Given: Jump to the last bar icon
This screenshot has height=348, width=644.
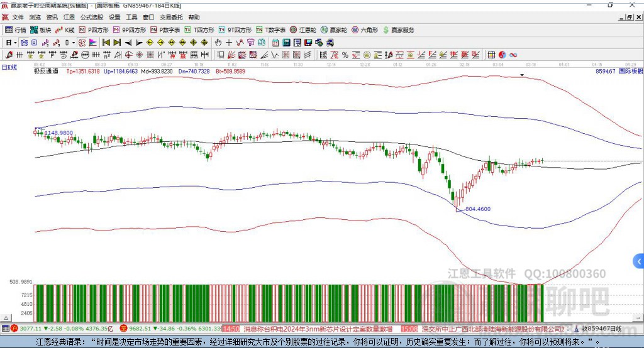Looking at the screenshot, I should coord(117,43).
